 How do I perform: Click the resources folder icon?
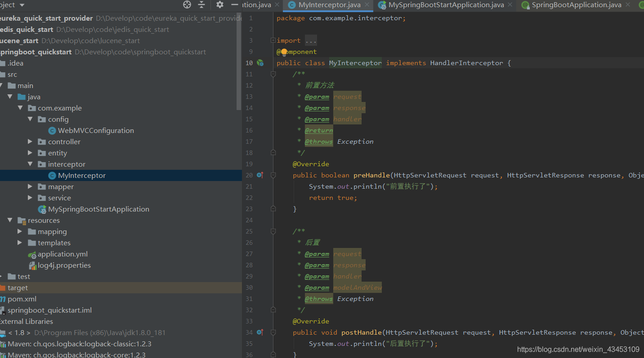tap(22, 221)
